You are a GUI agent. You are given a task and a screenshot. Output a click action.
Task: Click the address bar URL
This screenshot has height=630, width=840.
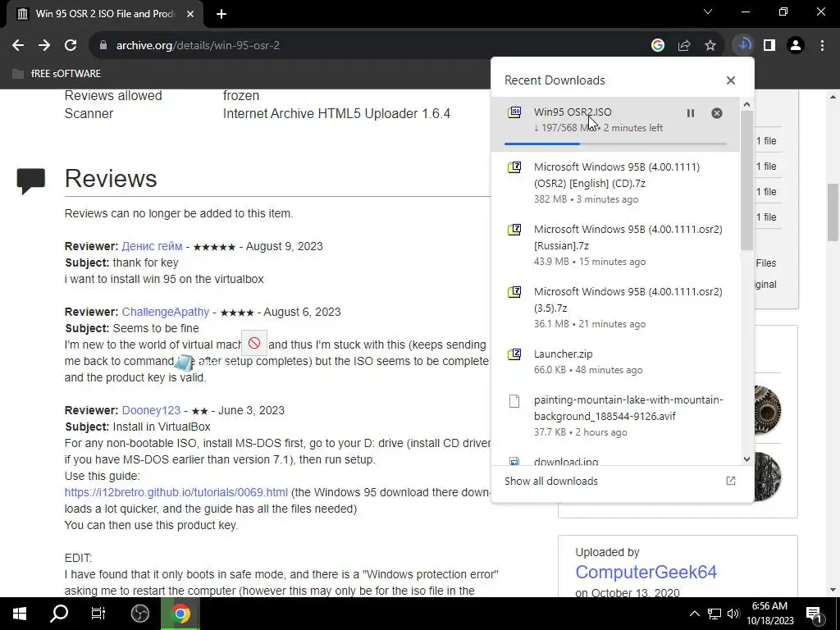[198, 46]
